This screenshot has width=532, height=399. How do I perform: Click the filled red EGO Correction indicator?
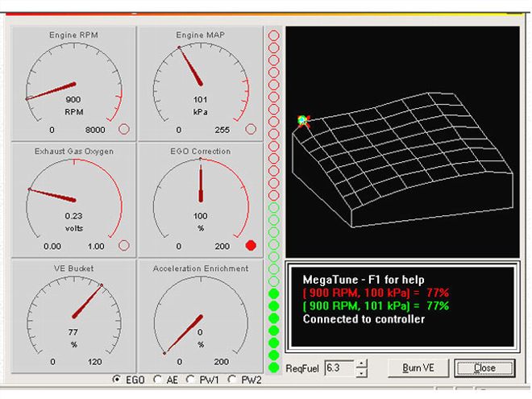251,245
